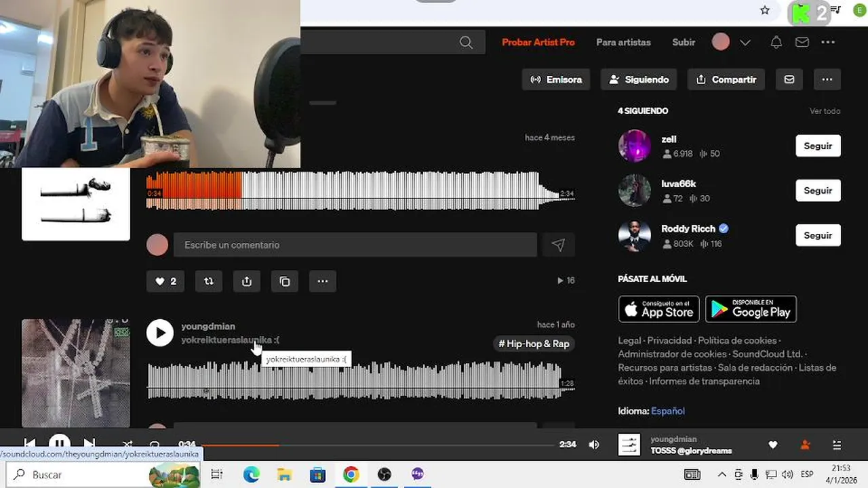Go to Subir upload page
Viewport: 868px width, 488px height.
[x=684, y=42]
